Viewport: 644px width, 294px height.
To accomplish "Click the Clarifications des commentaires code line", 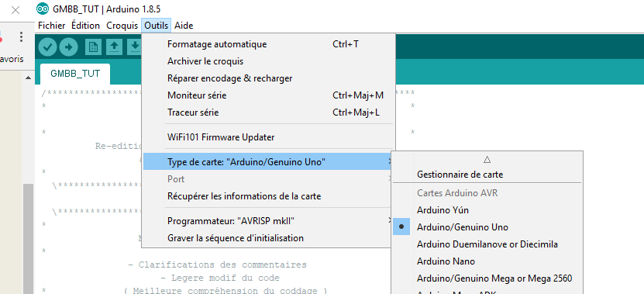I will pos(217,265).
